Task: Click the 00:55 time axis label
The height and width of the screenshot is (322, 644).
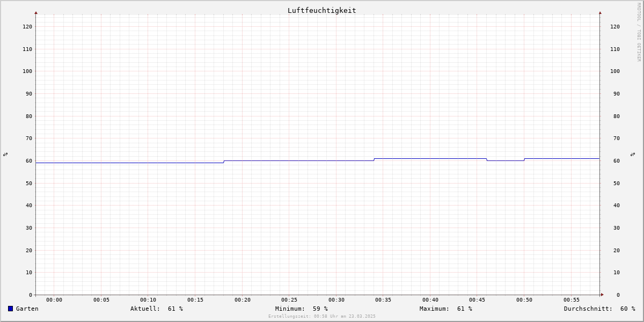Action: click(572, 299)
